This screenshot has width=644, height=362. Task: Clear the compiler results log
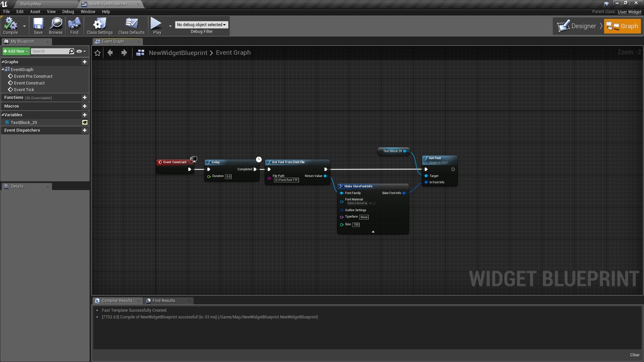click(x=635, y=355)
